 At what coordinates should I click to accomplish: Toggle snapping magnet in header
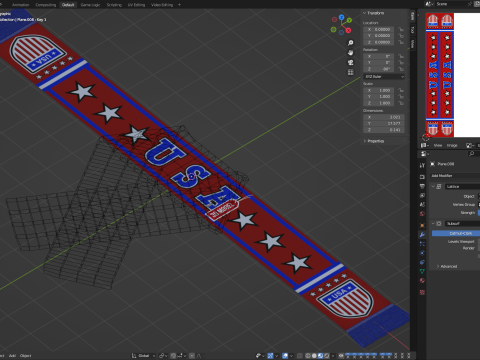(173, 356)
